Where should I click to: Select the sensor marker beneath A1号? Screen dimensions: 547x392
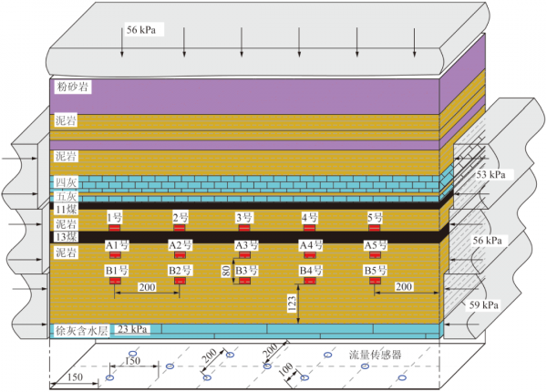pyautogui.click(x=115, y=256)
